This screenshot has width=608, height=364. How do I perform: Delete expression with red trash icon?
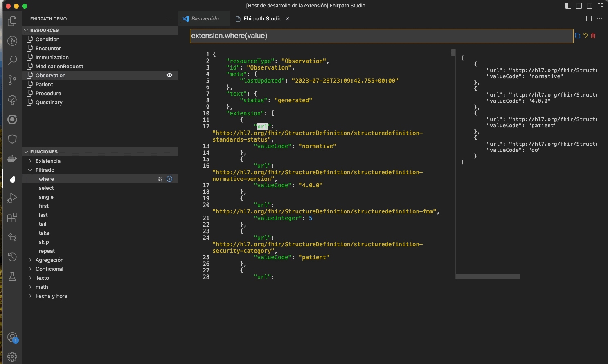click(x=593, y=36)
